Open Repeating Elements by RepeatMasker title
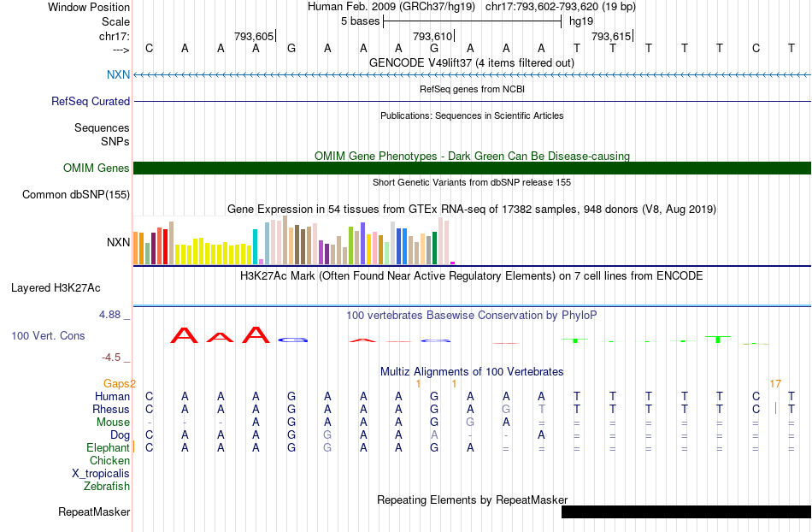The height and width of the screenshot is (532, 812). pos(472,499)
